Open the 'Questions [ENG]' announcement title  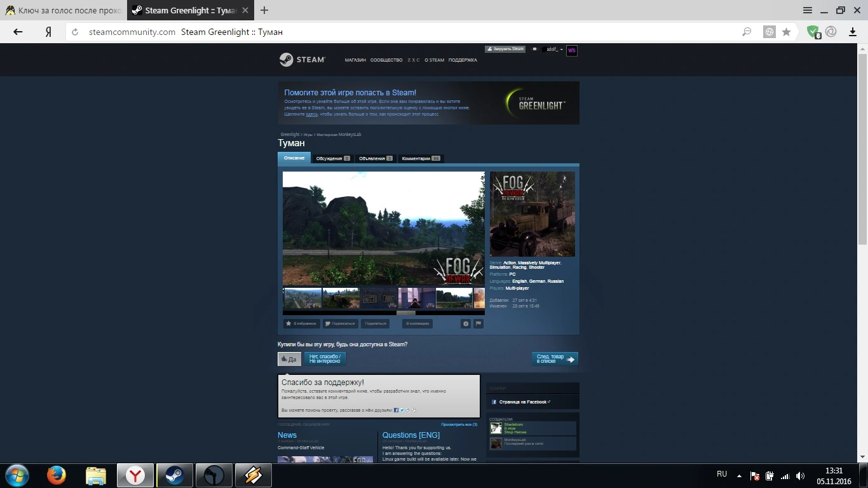point(411,435)
